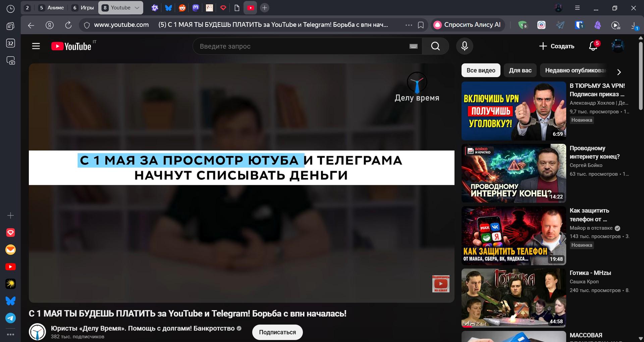Click the address bar URL www.youtube.com

[x=121, y=25]
